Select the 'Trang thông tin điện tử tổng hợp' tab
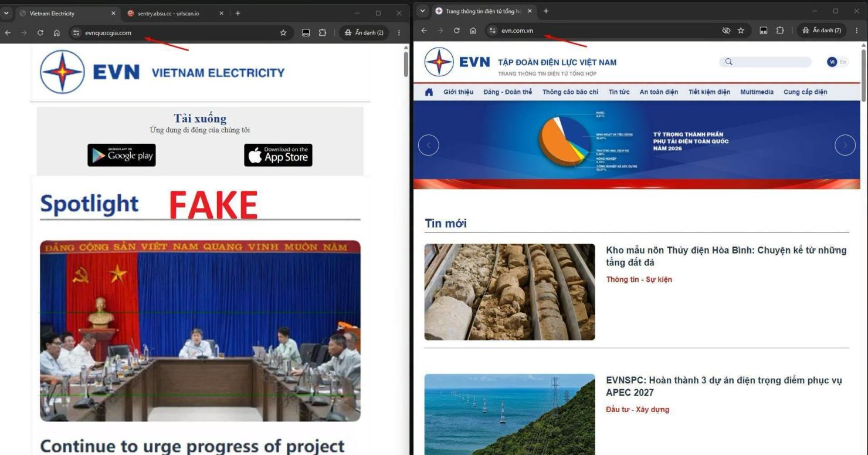Screen dimensions: 868x455 click(484, 11)
